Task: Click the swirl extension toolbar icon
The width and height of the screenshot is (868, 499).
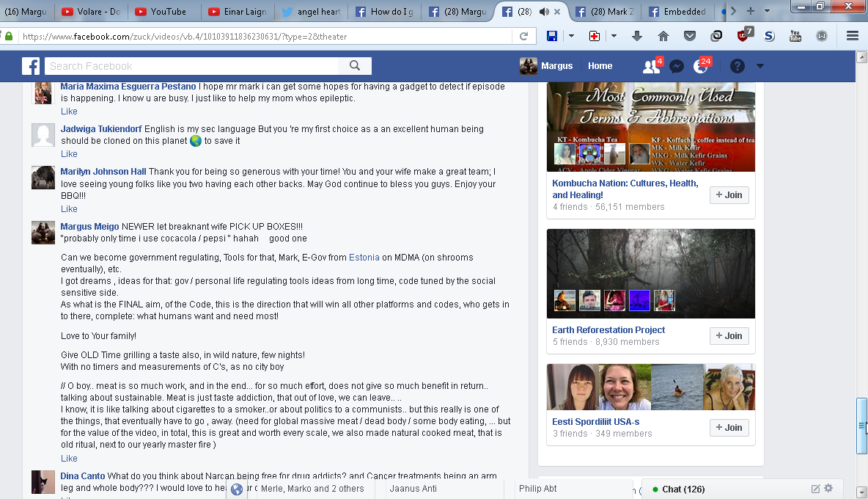Action: [716, 36]
